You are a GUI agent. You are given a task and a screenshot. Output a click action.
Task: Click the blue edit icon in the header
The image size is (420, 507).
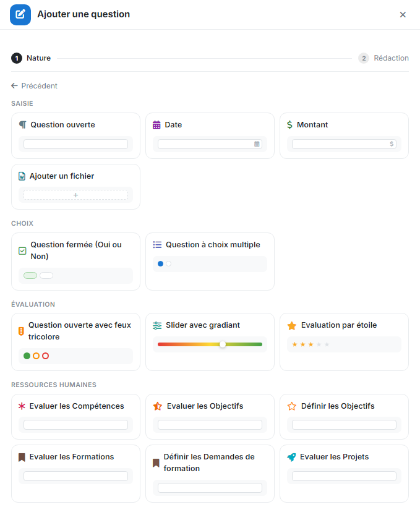point(20,15)
